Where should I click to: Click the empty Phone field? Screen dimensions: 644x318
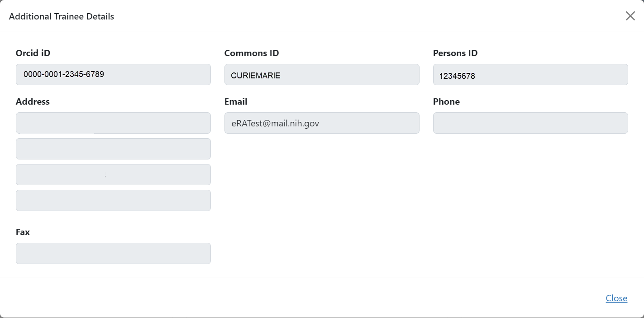[x=530, y=123]
